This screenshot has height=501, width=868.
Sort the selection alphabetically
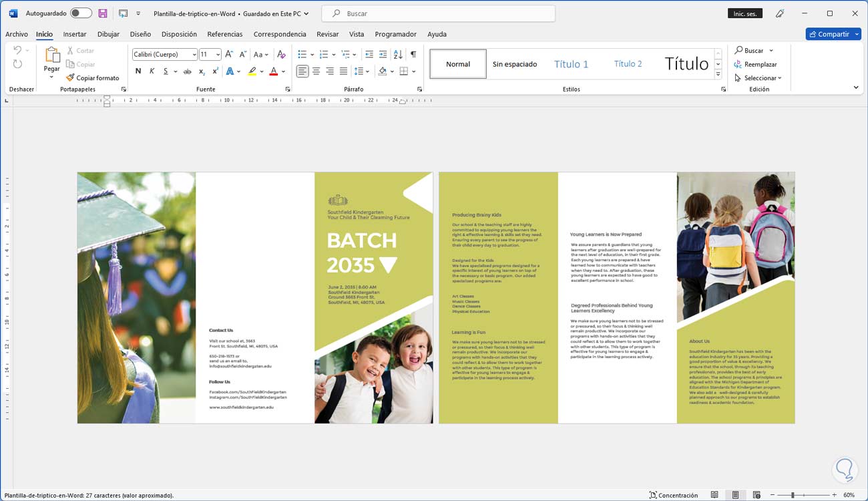point(398,54)
